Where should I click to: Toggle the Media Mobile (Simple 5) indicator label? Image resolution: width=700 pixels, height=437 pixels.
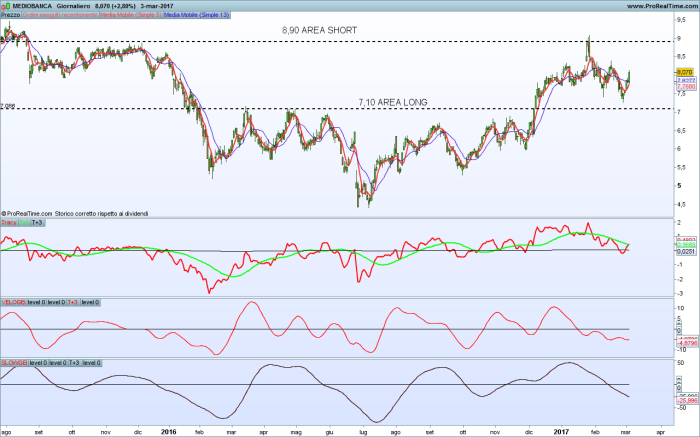pyautogui.click(x=130, y=17)
